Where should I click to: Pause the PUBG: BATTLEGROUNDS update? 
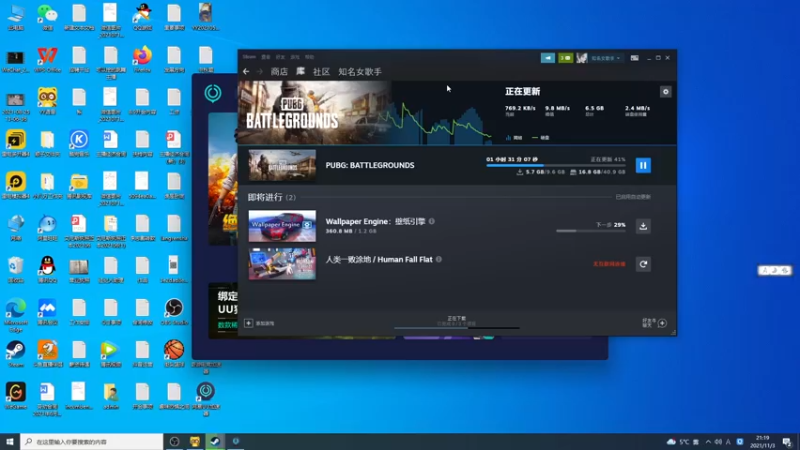[x=643, y=165]
